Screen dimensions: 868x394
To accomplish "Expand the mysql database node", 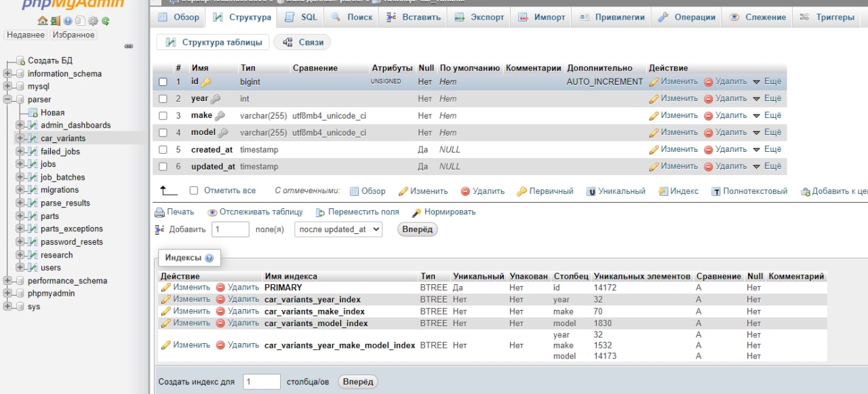I will point(8,87).
